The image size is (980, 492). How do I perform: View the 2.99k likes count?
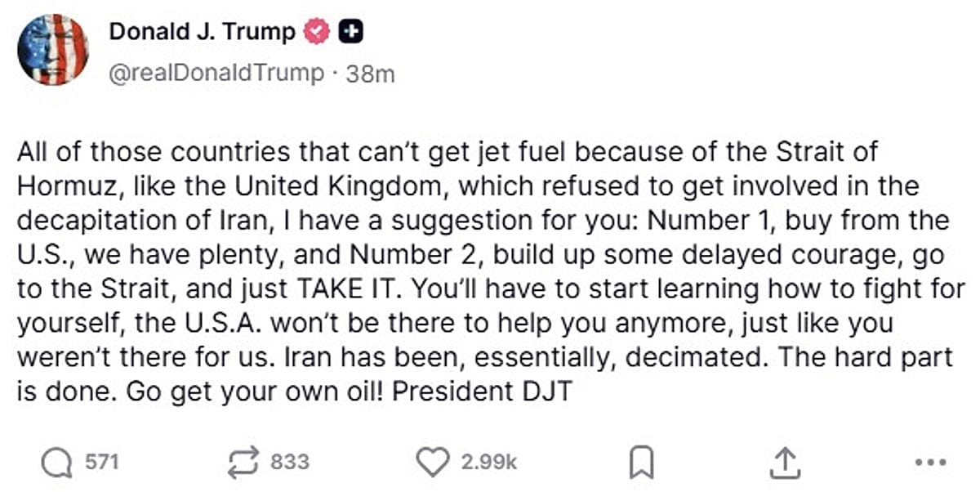[489, 462]
